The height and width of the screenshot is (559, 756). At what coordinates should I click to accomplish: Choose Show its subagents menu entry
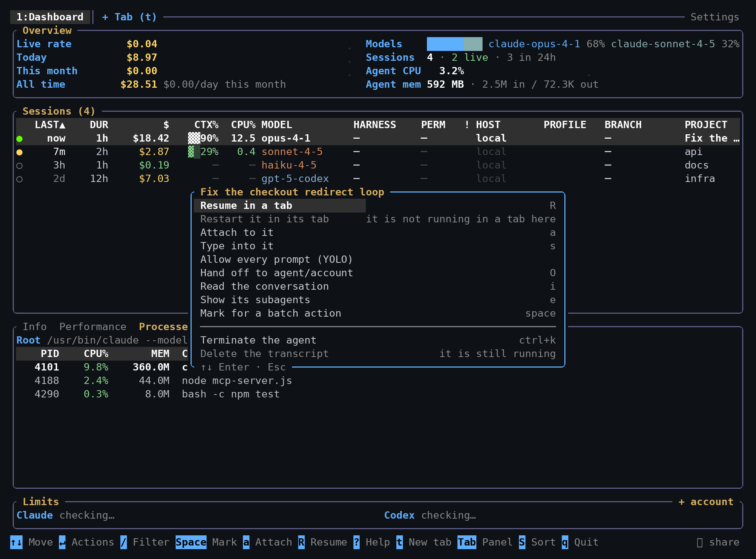pos(378,300)
